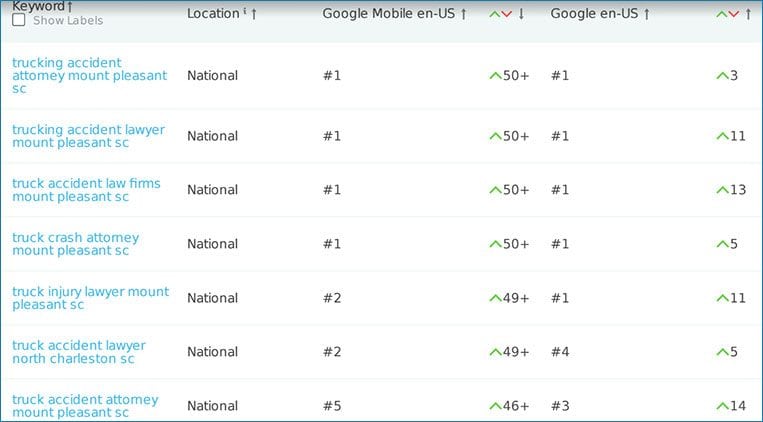This screenshot has height=422, width=763.
Task: Open 'truck accident lawyer north charleston sc' keyword
Action: point(79,352)
